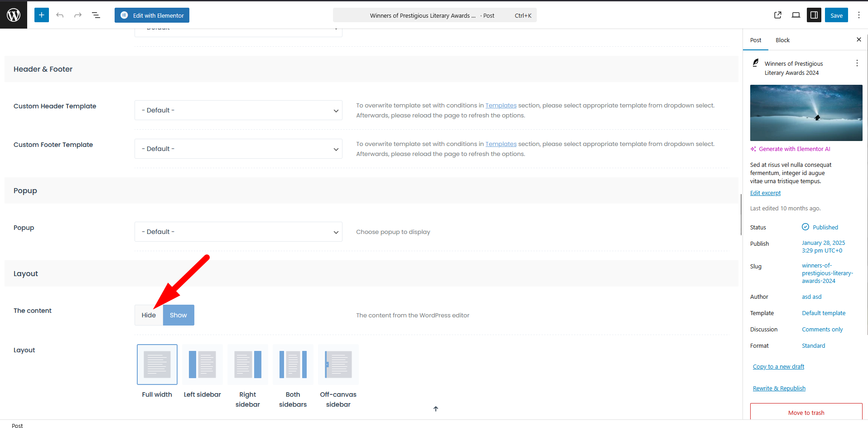Switch to the Post tab
This screenshot has height=428, width=868.
(x=756, y=40)
